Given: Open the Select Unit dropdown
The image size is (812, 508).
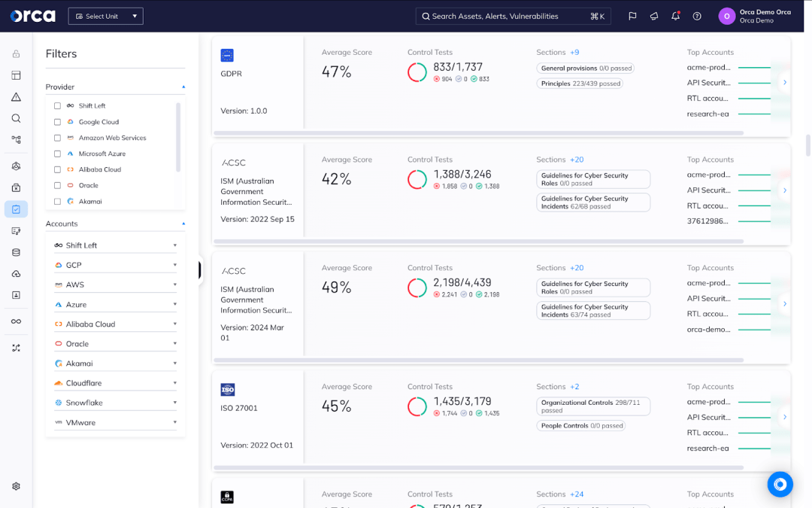Looking at the screenshot, I should [x=106, y=16].
